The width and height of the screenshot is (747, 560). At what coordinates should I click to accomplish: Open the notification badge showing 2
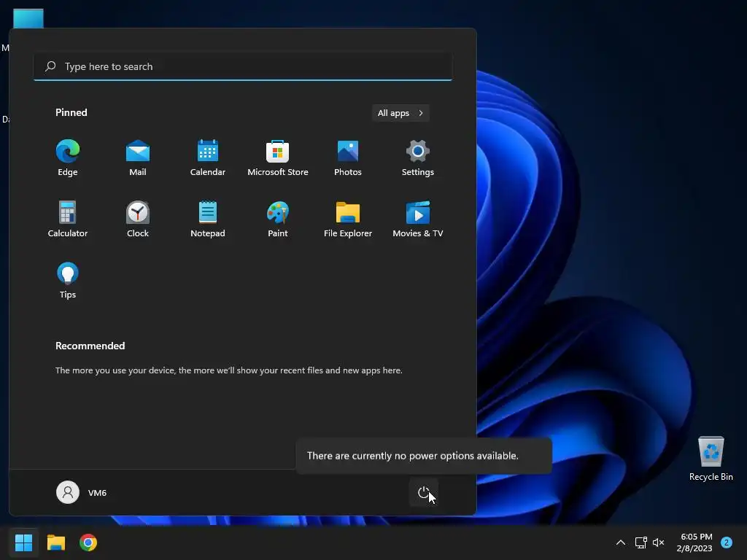coord(727,542)
